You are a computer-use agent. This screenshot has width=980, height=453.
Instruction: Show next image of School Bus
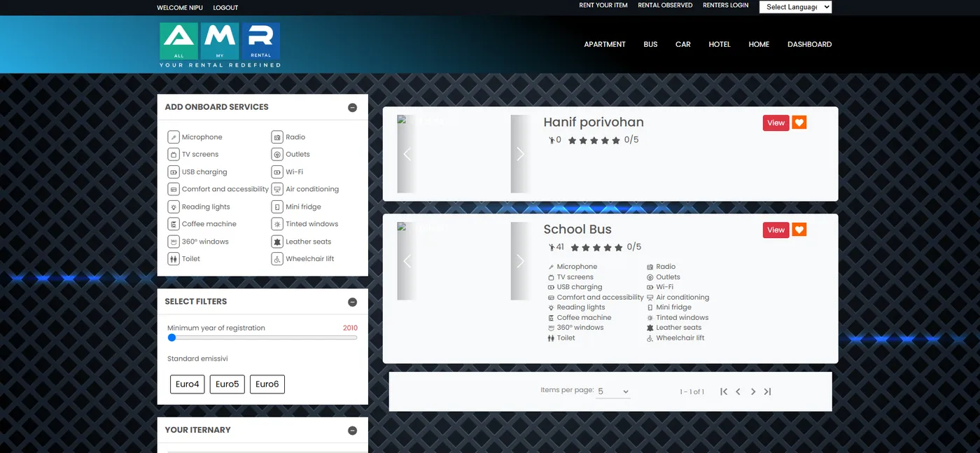coord(520,261)
